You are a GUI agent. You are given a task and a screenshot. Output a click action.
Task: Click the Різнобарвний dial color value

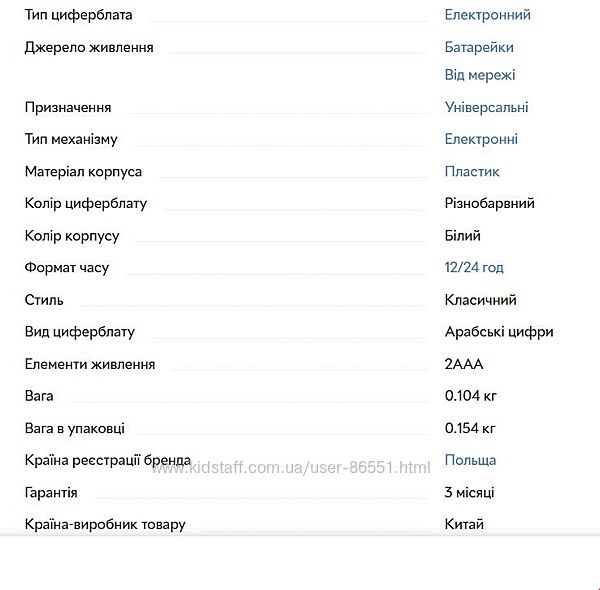pos(489,203)
